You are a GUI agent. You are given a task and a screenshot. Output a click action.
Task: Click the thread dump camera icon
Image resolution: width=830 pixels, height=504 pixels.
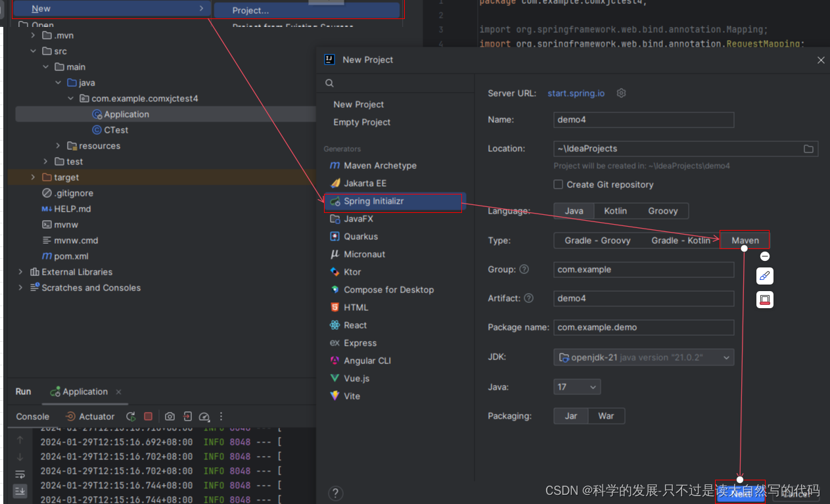pos(170,417)
